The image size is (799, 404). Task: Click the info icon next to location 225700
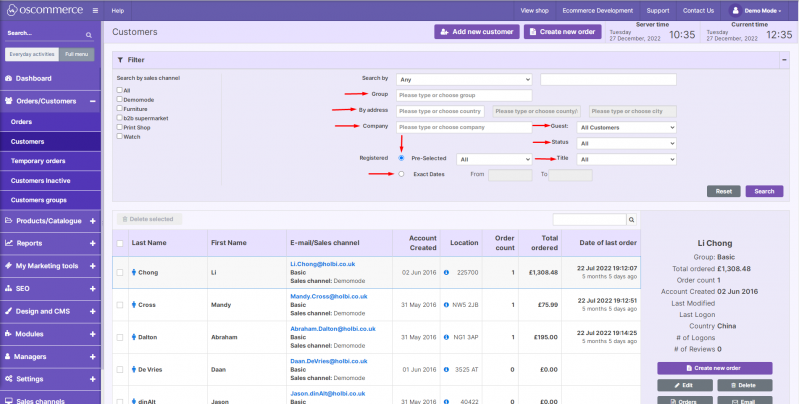click(x=446, y=272)
